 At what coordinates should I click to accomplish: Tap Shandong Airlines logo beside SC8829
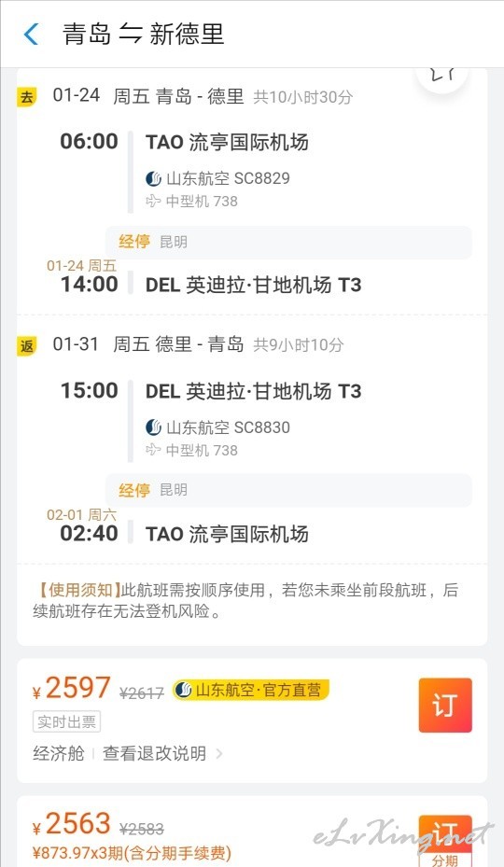tap(153, 178)
